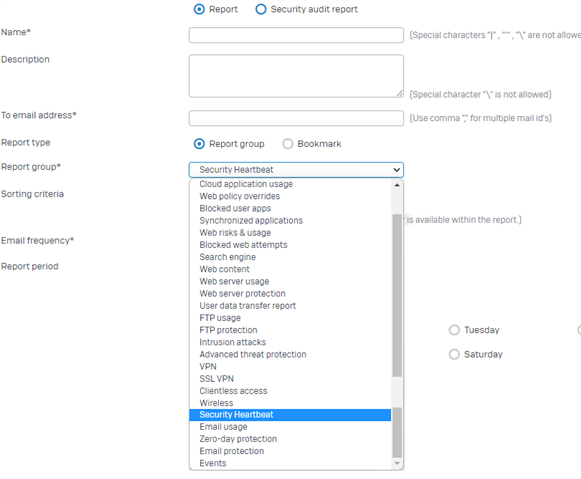Screen dimensions: 581x479
Task: Click the dropdown list scroll-down arrow
Action: [397, 463]
